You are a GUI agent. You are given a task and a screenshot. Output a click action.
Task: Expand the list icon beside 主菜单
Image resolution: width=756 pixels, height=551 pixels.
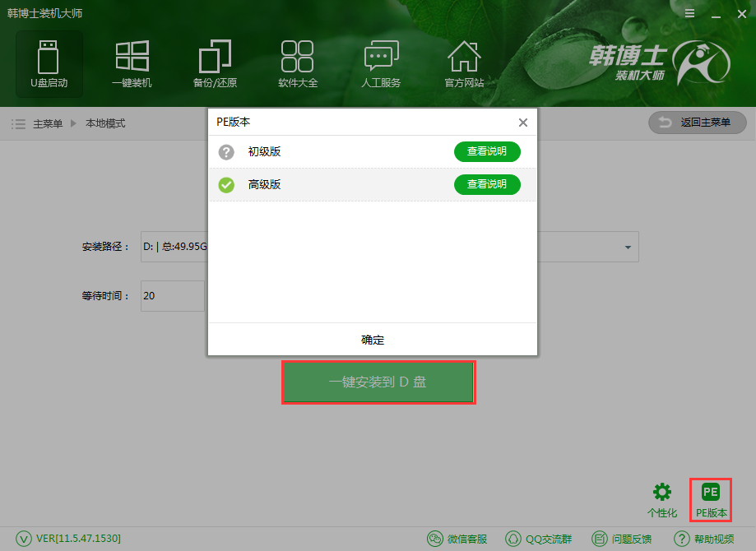pos(18,123)
